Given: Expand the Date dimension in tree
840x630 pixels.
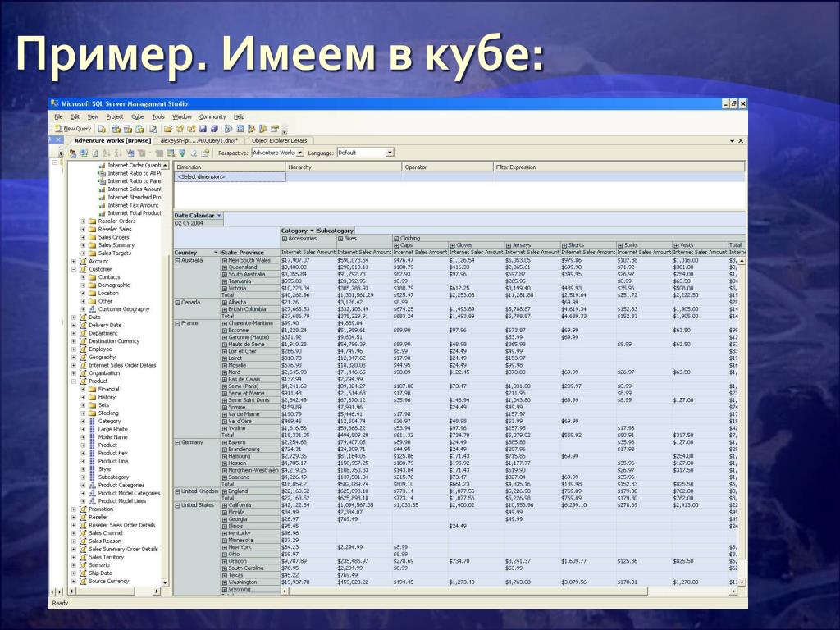Looking at the screenshot, I should point(74,317).
